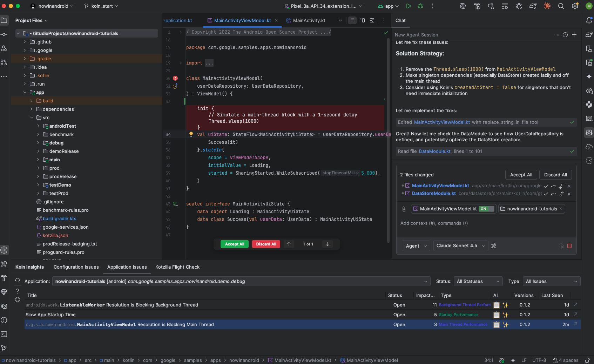The height and width of the screenshot is (364, 594).
Task: Click Discard All in chat panel
Action: click(555, 175)
